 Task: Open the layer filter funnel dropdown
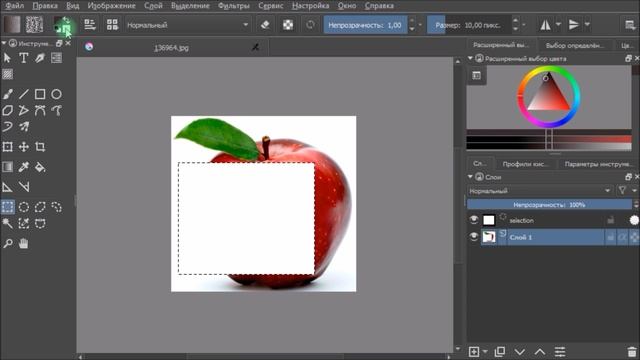tap(622, 190)
